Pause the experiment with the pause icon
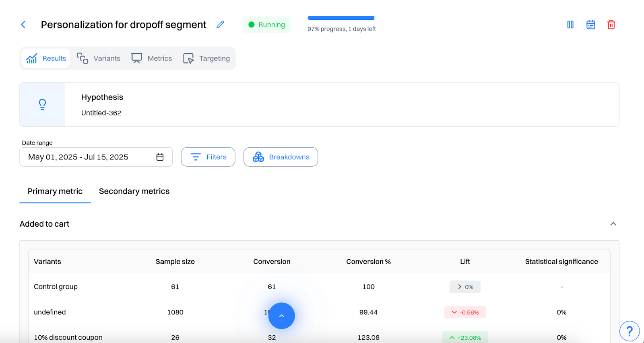This screenshot has width=644, height=343. pyautogui.click(x=570, y=25)
